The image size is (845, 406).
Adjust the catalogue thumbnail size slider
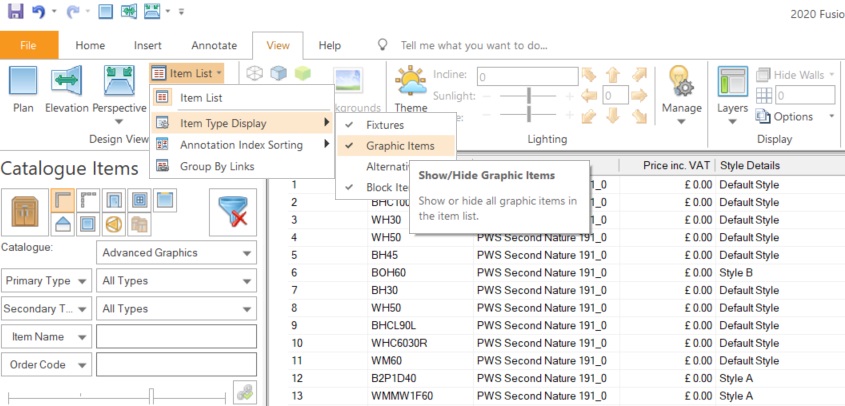coord(152,396)
